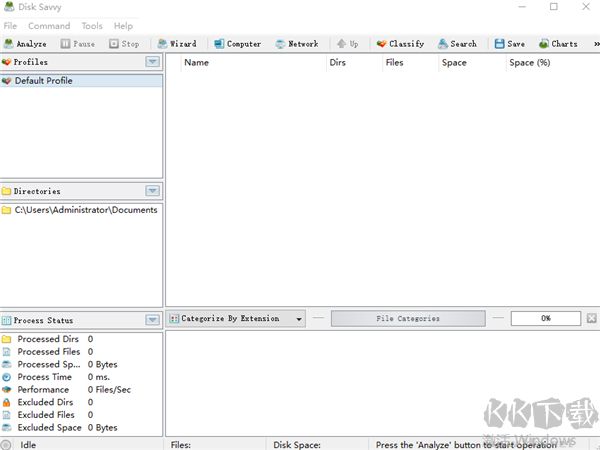Open the Tools menu

(x=92, y=26)
